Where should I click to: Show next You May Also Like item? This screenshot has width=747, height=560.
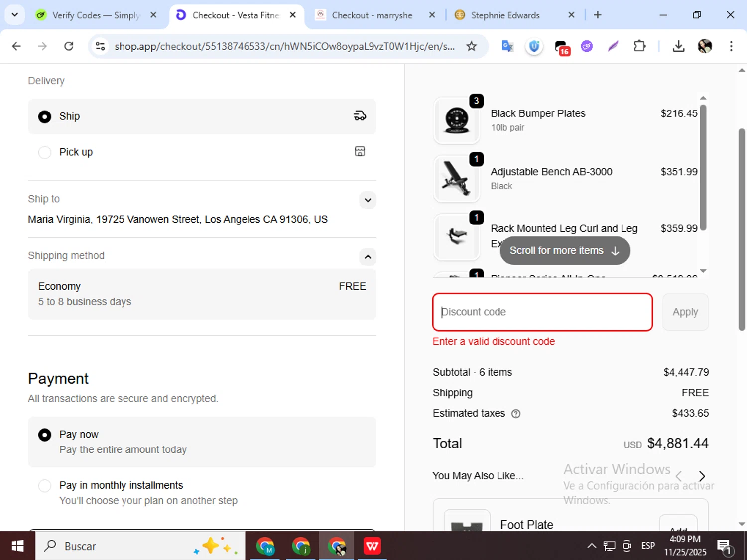[702, 476]
